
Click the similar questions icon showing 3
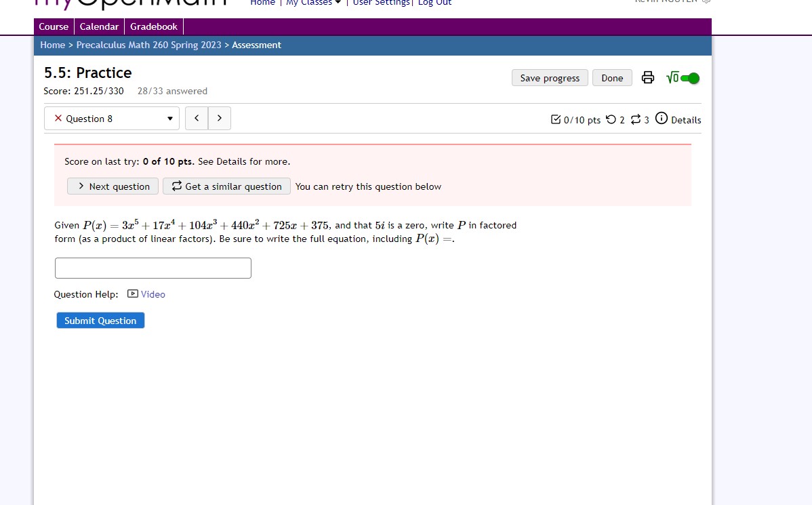point(636,119)
